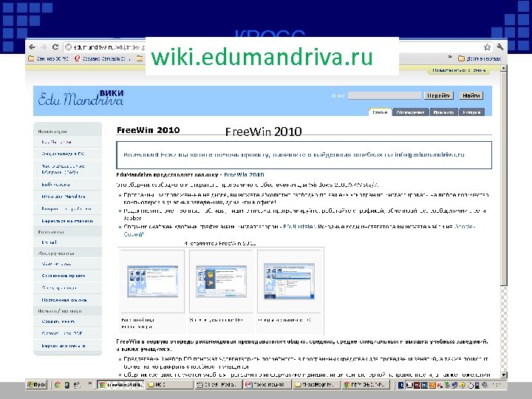Click the Найти search button
Screen dimensions: 532x399
click(471, 95)
